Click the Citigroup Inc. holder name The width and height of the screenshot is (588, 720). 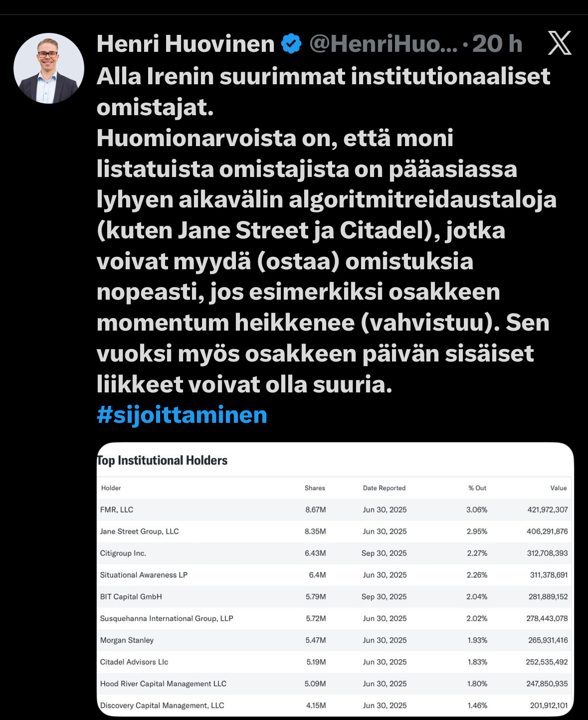123,553
